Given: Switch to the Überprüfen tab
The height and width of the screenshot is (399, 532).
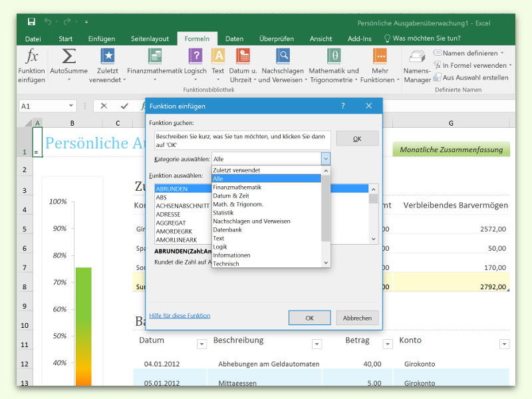Looking at the screenshot, I should tap(277, 39).
